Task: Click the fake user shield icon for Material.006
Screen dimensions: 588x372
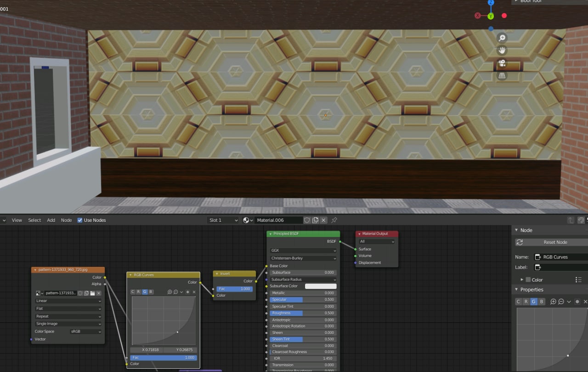Action: (307, 220)
